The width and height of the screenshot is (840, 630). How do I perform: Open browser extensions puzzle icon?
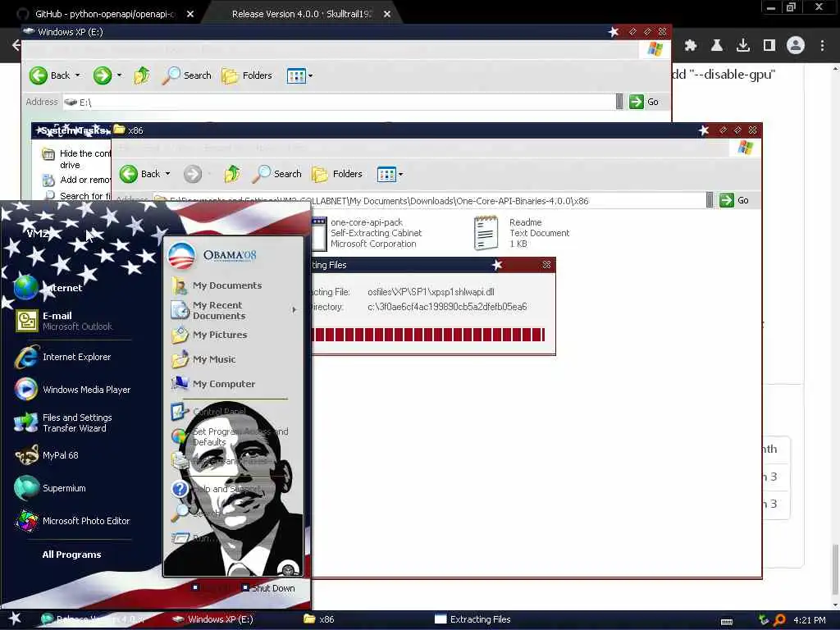tap(691, 46)
